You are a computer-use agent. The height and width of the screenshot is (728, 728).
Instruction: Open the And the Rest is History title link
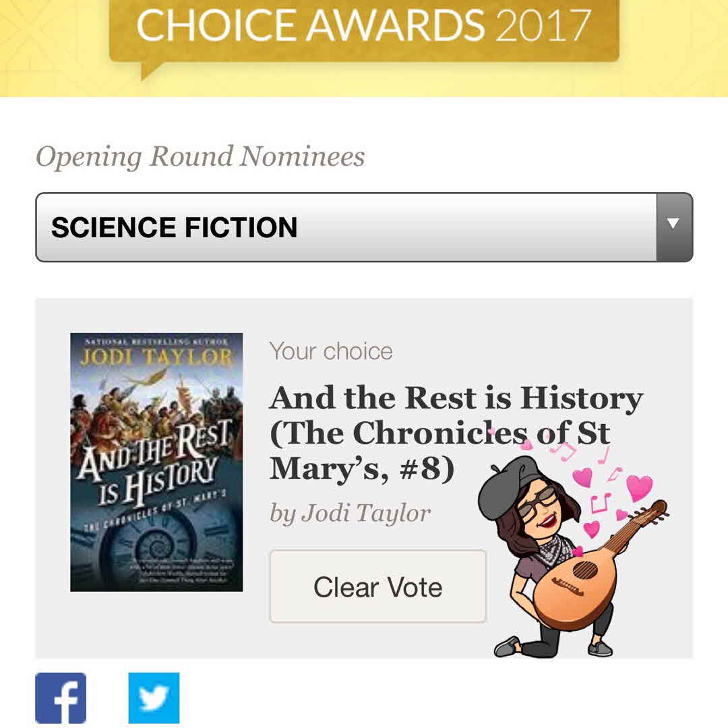click(456, 399)
